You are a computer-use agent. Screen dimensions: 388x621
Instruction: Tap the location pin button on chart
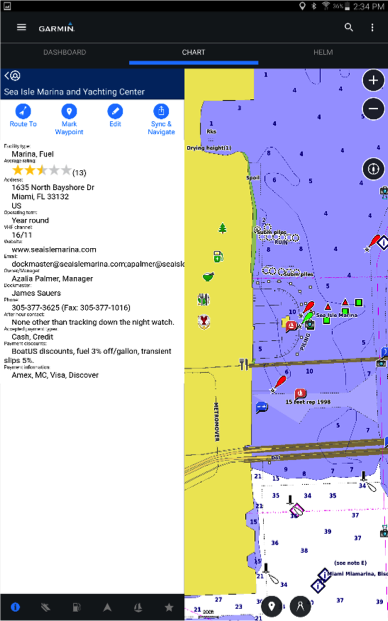(272, 606)
